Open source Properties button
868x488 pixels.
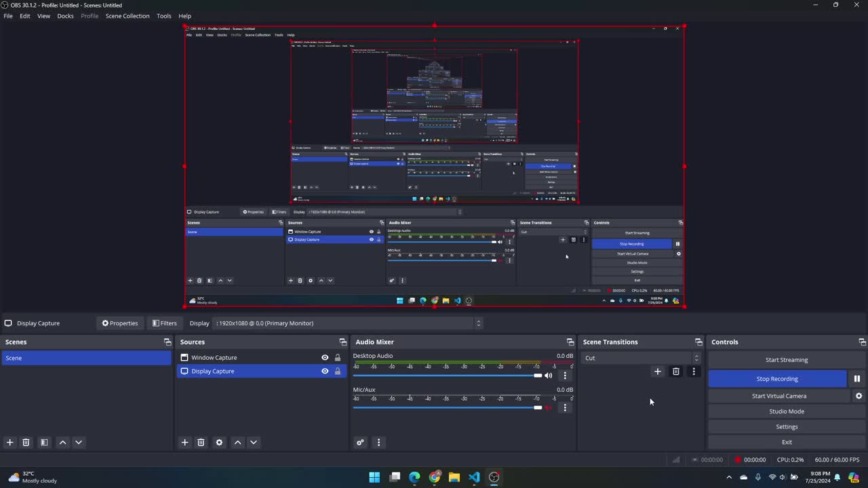120,323
